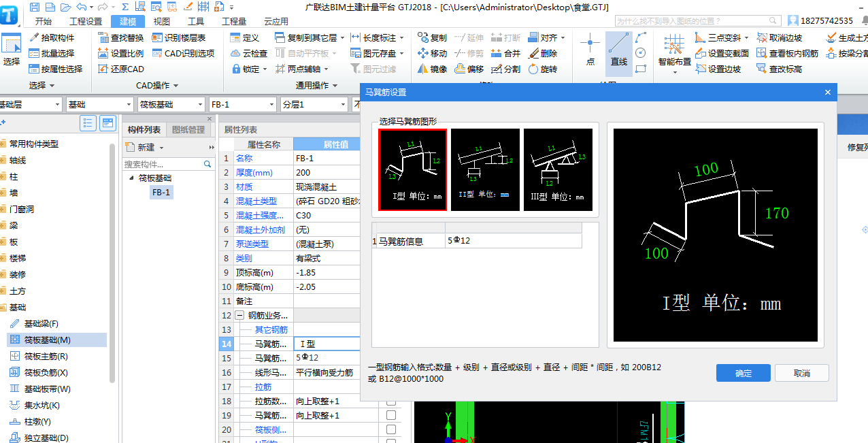
Task: Open the 工程量 ribbon tab
Action: pos(234,21)
